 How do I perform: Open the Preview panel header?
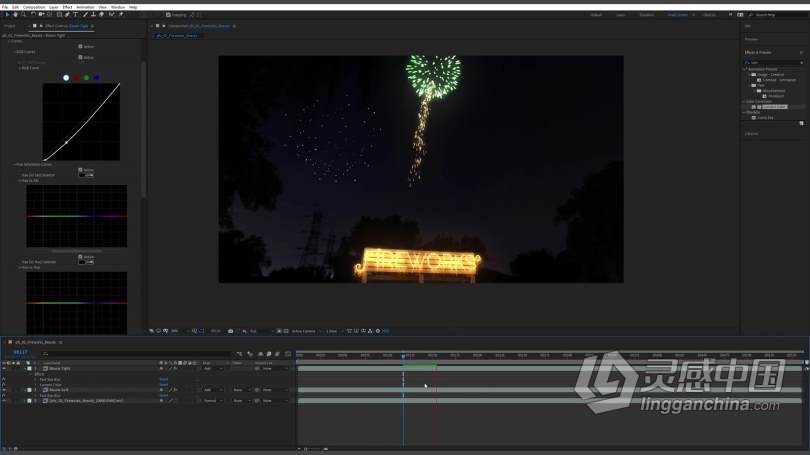pyautogui.click(x=751, y=39)
